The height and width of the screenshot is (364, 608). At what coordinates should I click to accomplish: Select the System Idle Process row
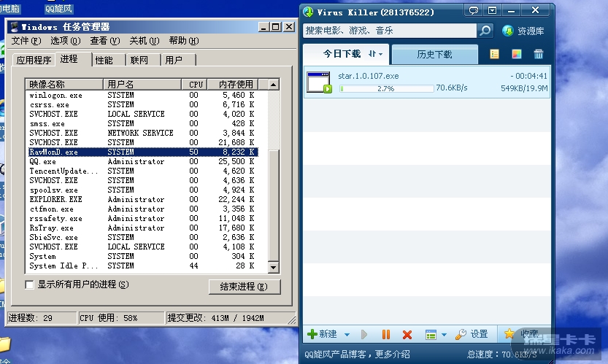[142, 266]
